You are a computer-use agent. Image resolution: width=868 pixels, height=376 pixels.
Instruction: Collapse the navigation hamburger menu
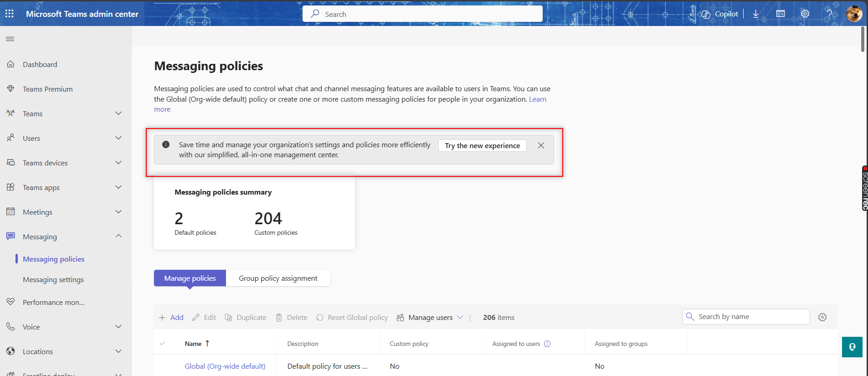10,39
